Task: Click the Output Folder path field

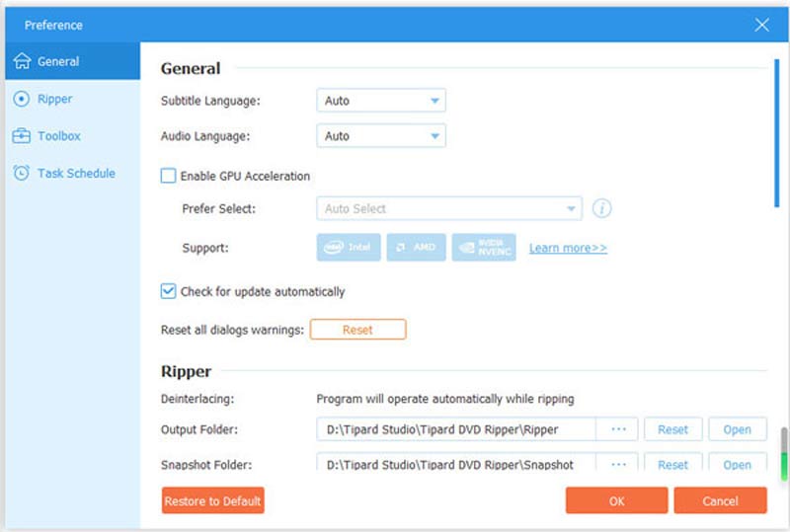Action: [x=456, y=429]
